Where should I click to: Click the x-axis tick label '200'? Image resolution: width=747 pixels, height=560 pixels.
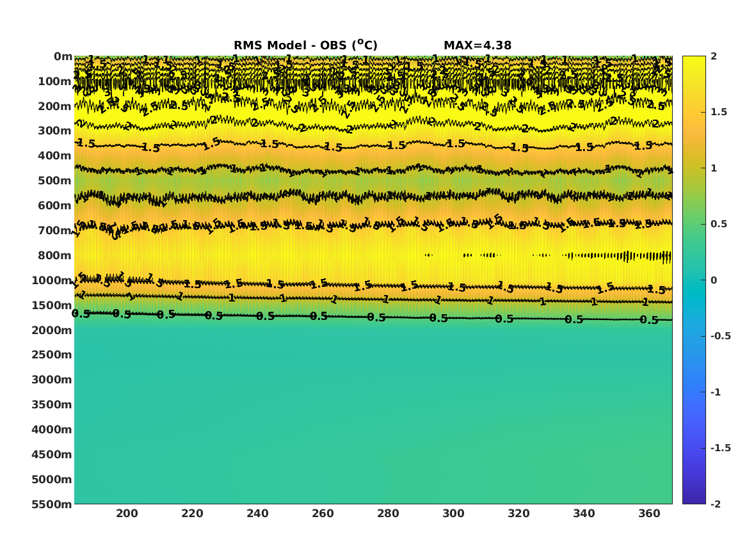click(x=127, y=513)
